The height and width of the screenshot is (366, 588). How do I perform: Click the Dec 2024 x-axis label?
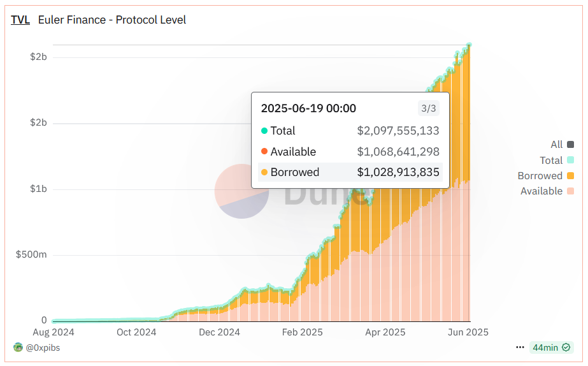click(219, 332)
